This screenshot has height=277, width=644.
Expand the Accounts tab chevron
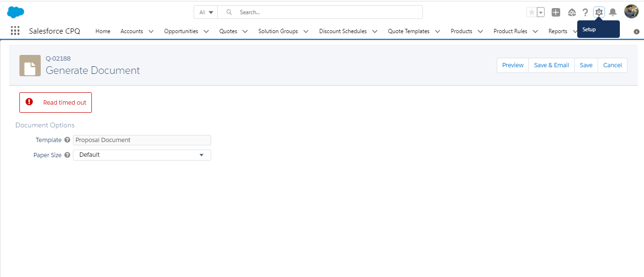click(151, 31)
